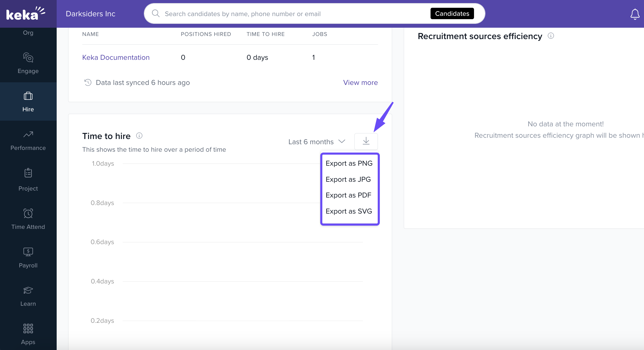This screenshot has height=350, width=644.
Task: Open the Payroll module
Action: coord(28,257)
